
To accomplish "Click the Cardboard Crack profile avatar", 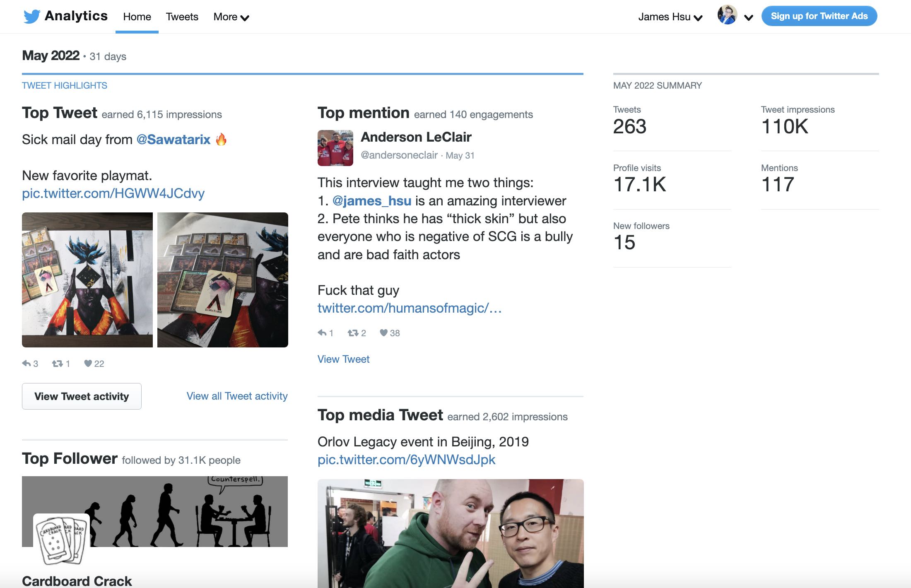I will (x=61, y=539).
